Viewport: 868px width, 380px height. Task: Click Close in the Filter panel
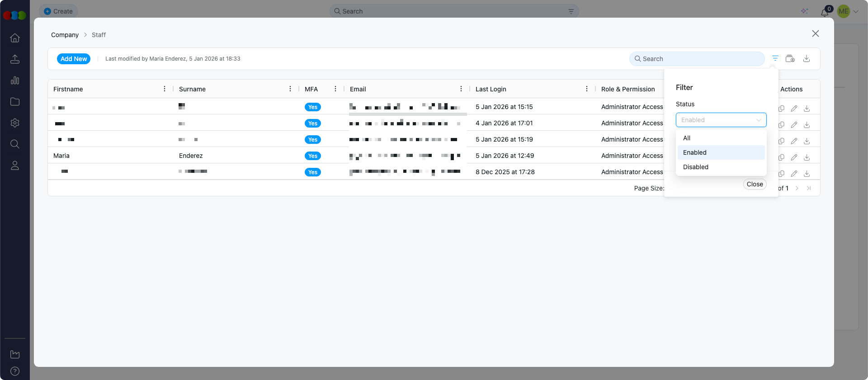(x=755, y=184)
